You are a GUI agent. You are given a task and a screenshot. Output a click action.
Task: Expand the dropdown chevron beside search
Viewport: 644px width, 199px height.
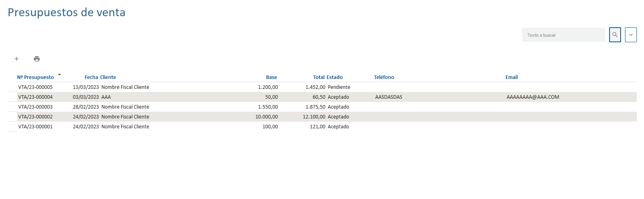631,35
